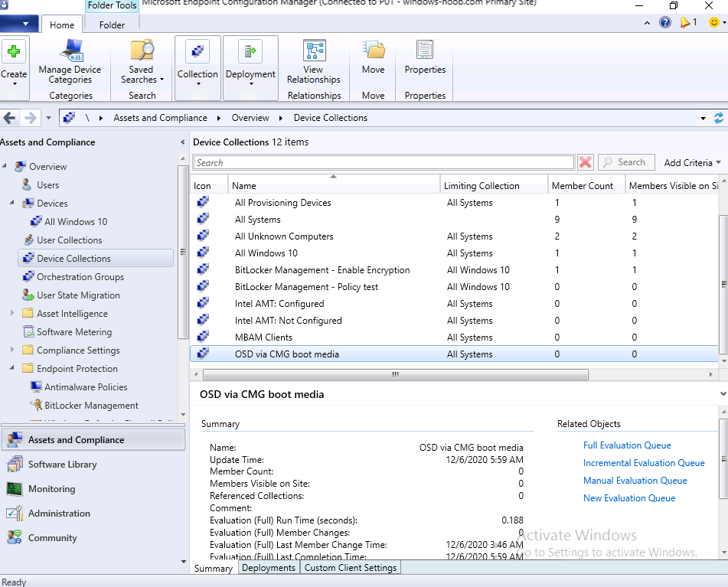Collapse the Overview tree node
Viewport: 728px width, 587px height.
coord(5,165)
